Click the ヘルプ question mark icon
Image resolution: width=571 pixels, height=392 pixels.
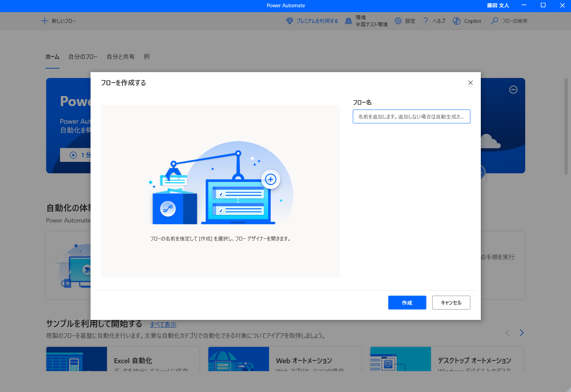coord(425,21)
